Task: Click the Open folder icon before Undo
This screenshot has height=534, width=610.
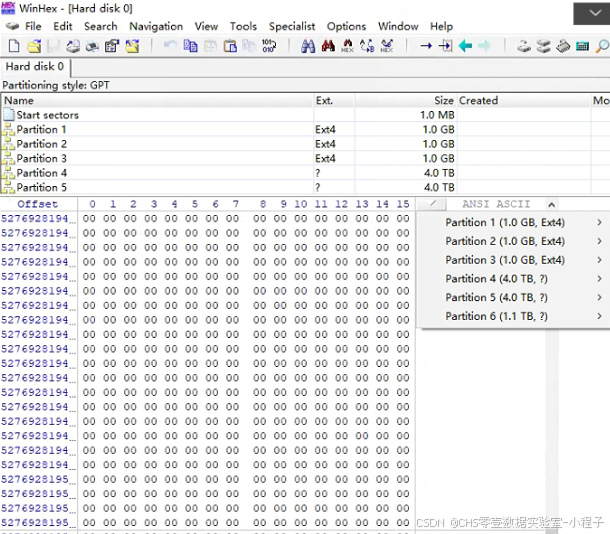Action: coord(132,46)
